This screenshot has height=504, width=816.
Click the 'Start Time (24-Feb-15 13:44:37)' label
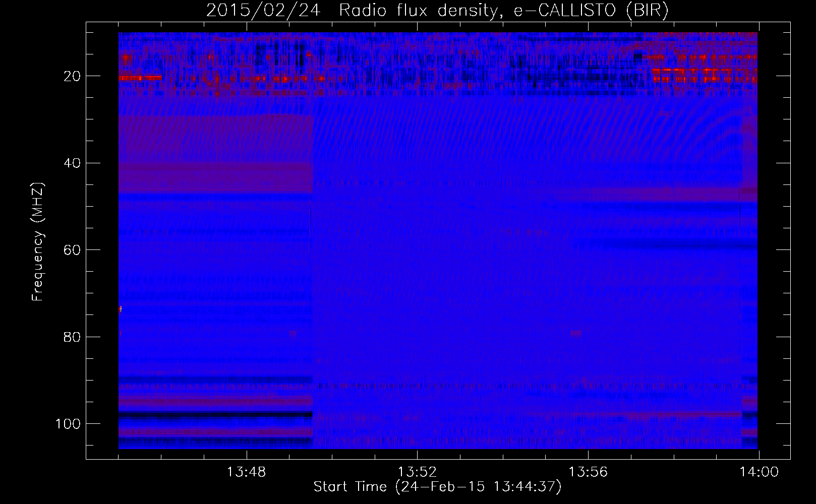[437, 487]
